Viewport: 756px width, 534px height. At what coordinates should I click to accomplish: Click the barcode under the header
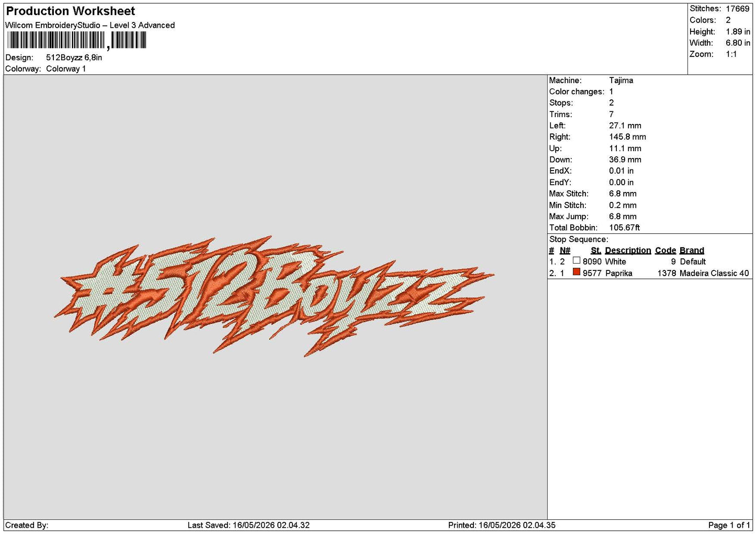click(x=77, y=40)
